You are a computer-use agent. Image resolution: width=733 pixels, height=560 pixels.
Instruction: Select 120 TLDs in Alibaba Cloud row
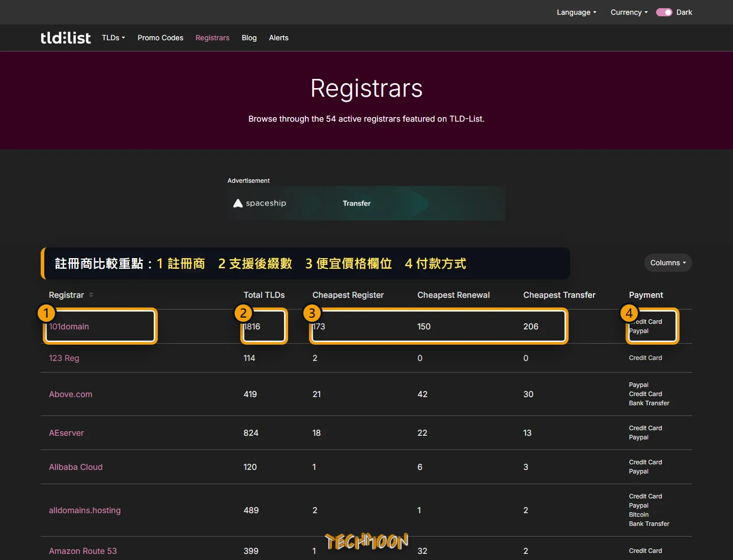click(250, 467)
